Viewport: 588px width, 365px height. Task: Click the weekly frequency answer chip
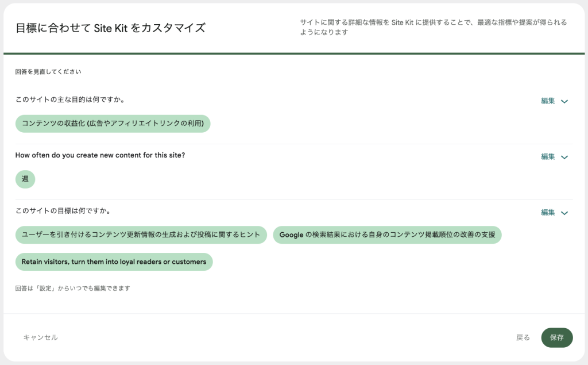25,179
